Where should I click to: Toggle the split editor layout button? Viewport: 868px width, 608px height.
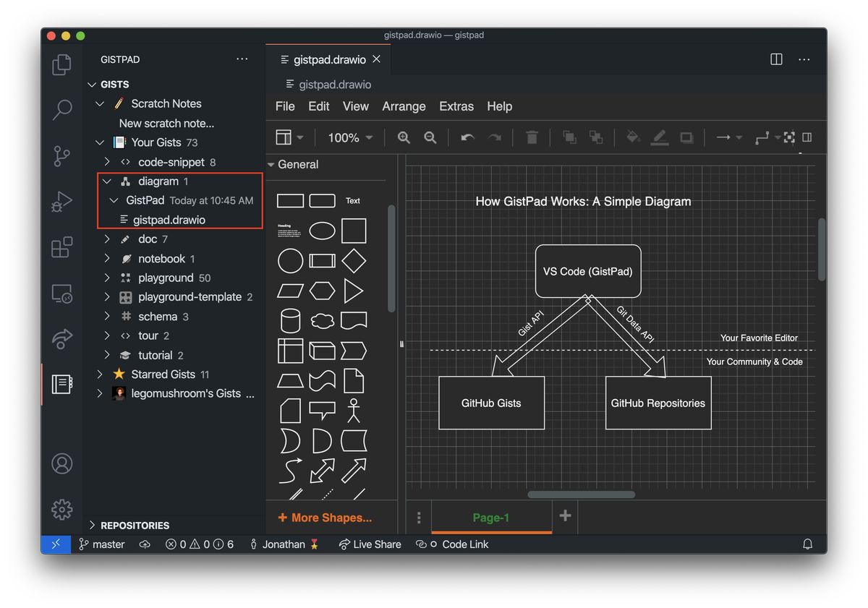point(776,59)
